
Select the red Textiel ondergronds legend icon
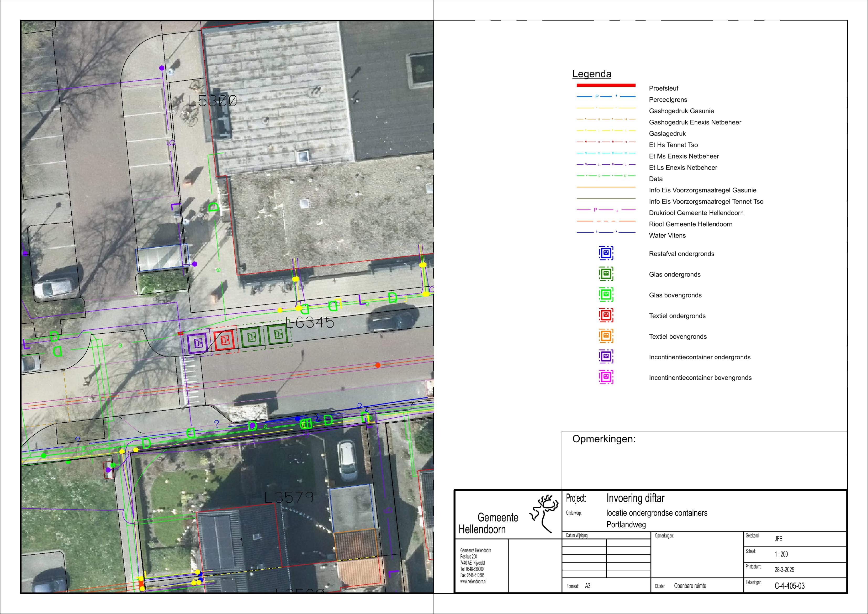606,315
